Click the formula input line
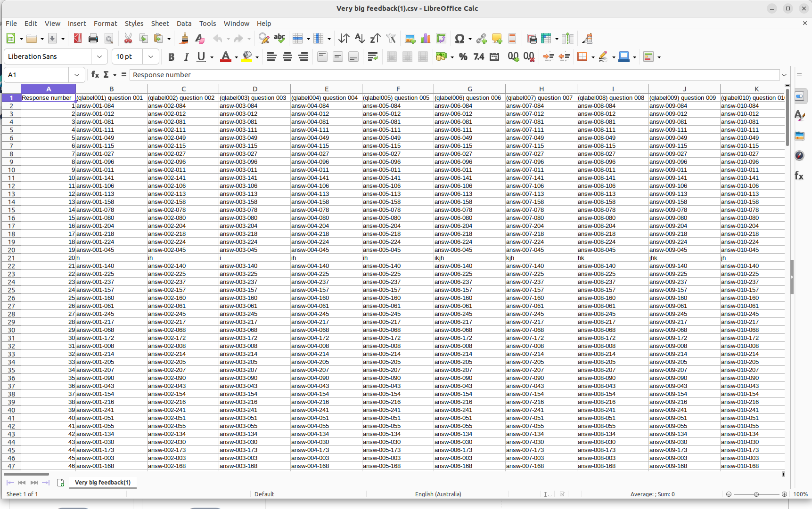 [454, 74]
